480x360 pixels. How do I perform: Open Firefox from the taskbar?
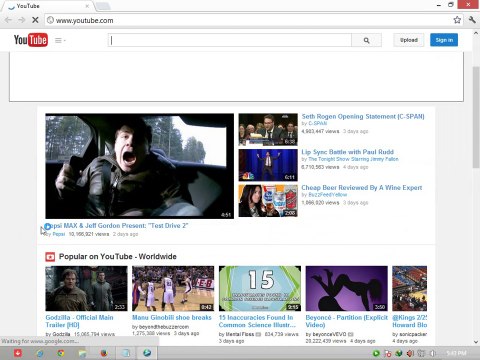pyautogui.click(x=104, y=353)
